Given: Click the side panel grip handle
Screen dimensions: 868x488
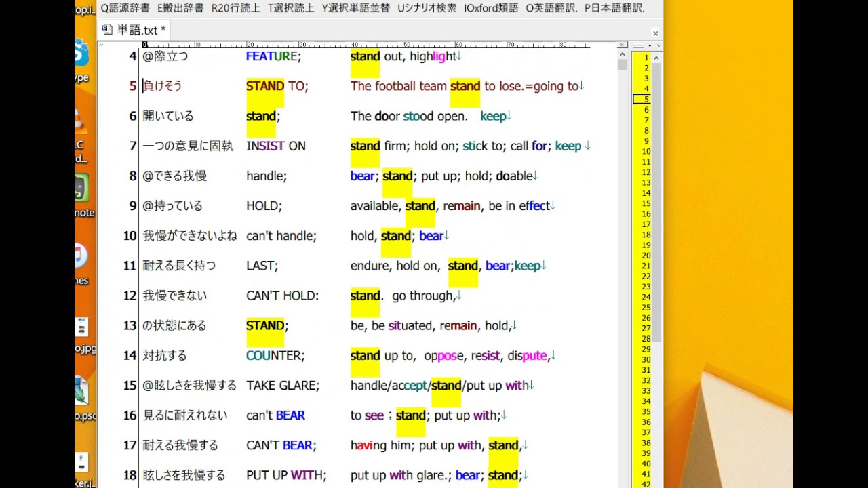Looking at the screenshot, I should [638, 45].
